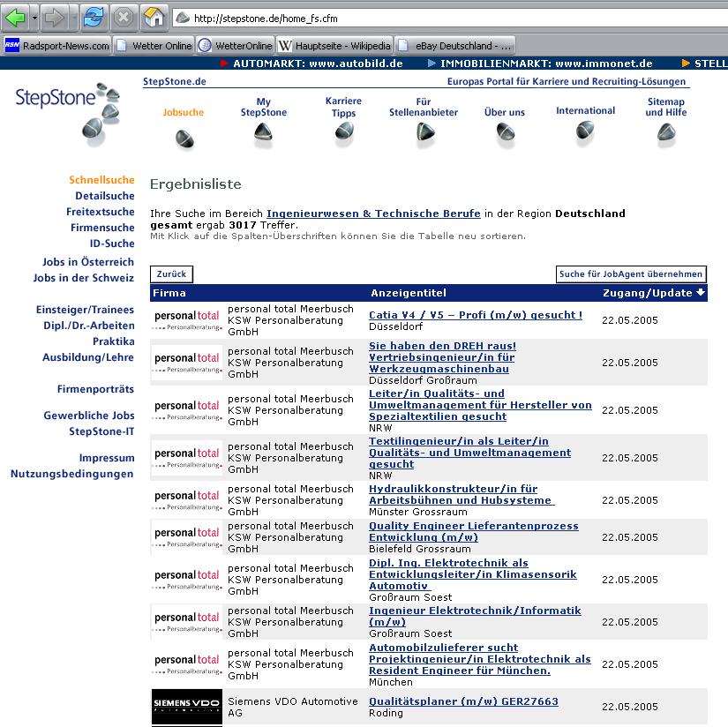Open Hydraulikkonstrukteur/in für Arbeitsbühnen job
The width and height of the screenshot is (728, 727).
click(461, 494)
